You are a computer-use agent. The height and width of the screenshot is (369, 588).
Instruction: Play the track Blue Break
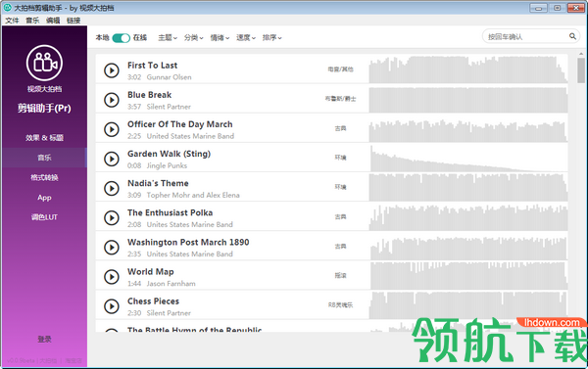112,100
